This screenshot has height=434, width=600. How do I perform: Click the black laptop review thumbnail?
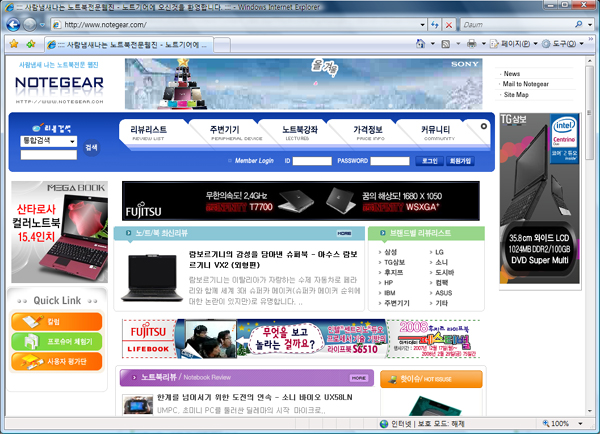(152, 278)
